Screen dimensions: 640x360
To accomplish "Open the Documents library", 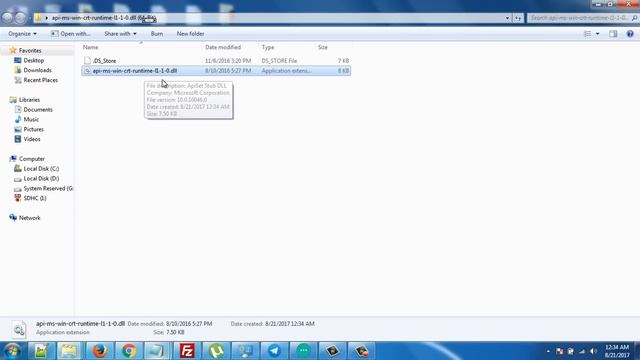I will click(x=38, y=109).
